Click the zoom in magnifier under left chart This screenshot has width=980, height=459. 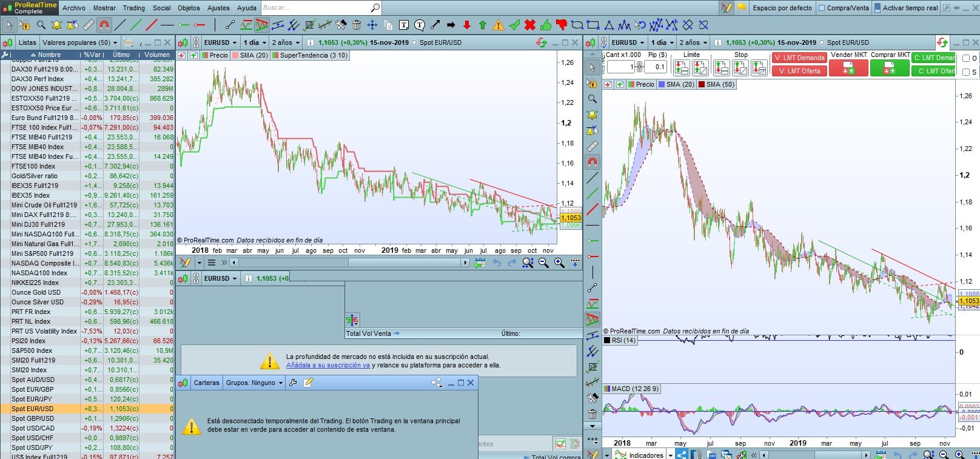coord(559,263)
